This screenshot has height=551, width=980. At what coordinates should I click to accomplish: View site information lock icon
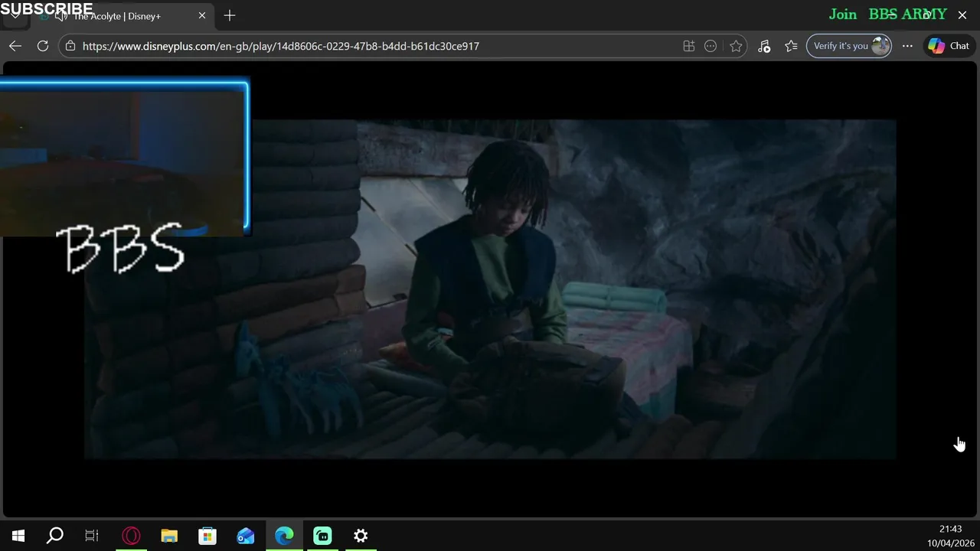70,46
